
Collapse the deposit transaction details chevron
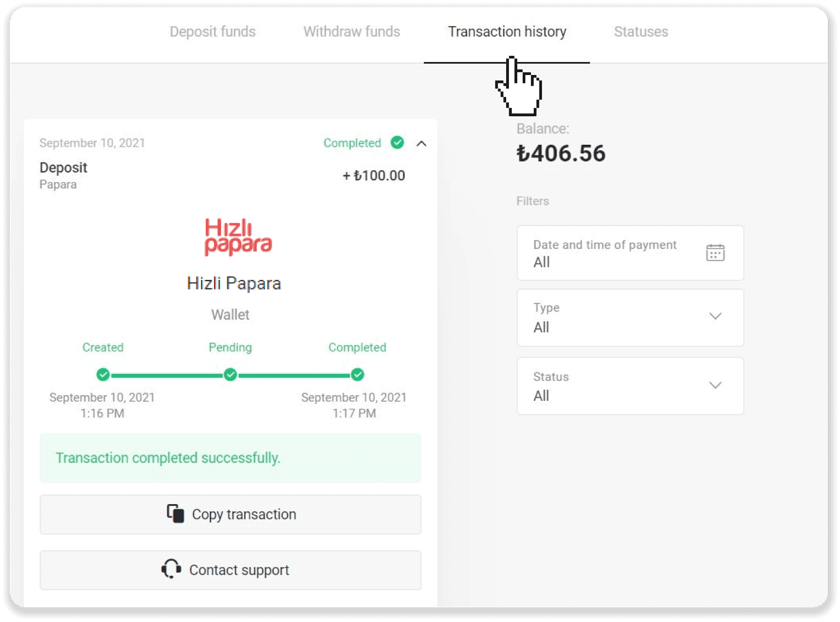(421, 143)
